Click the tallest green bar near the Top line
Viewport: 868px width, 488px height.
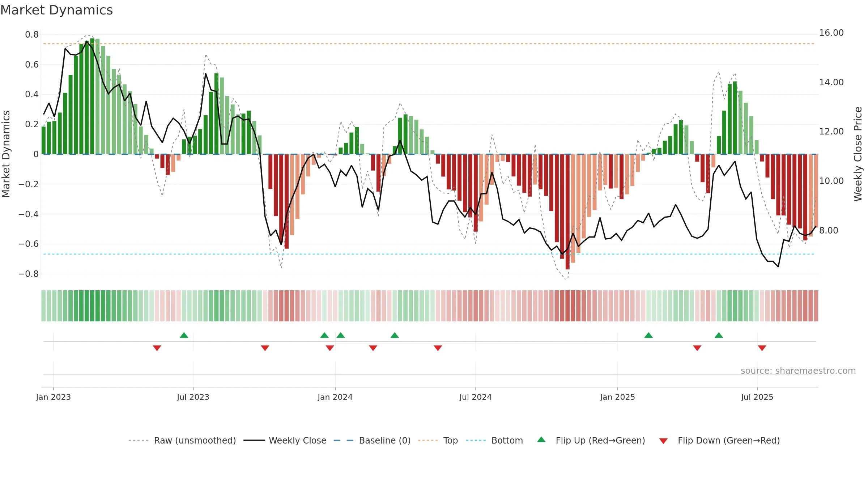point(92,96)
